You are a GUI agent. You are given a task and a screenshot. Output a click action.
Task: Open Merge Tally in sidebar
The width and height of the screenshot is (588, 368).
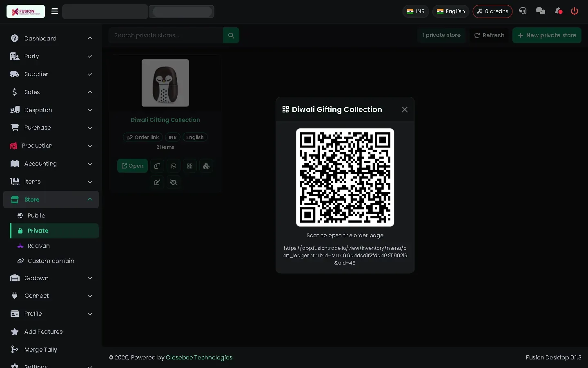coord(51,350)
